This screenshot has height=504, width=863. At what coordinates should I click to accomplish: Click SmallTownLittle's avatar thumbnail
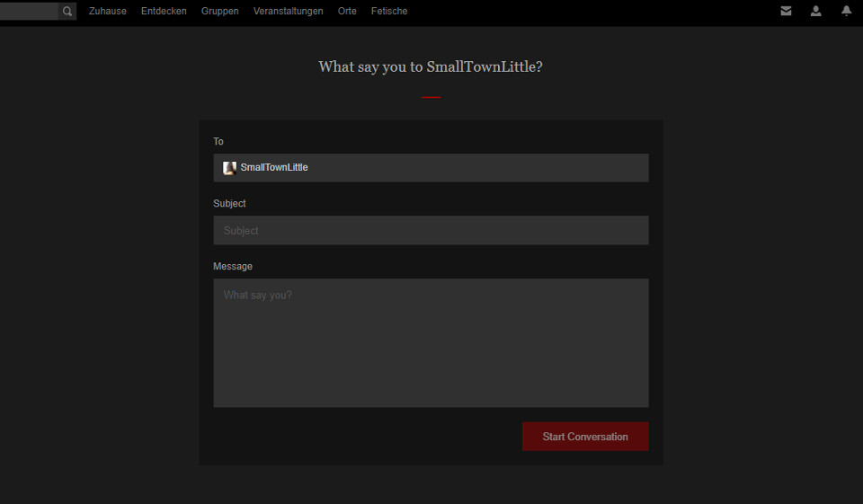[x=229, y=168]
